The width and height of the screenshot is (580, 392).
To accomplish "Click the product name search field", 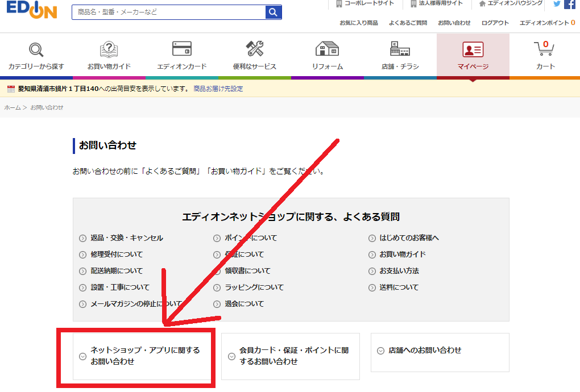I will (168, 12).
